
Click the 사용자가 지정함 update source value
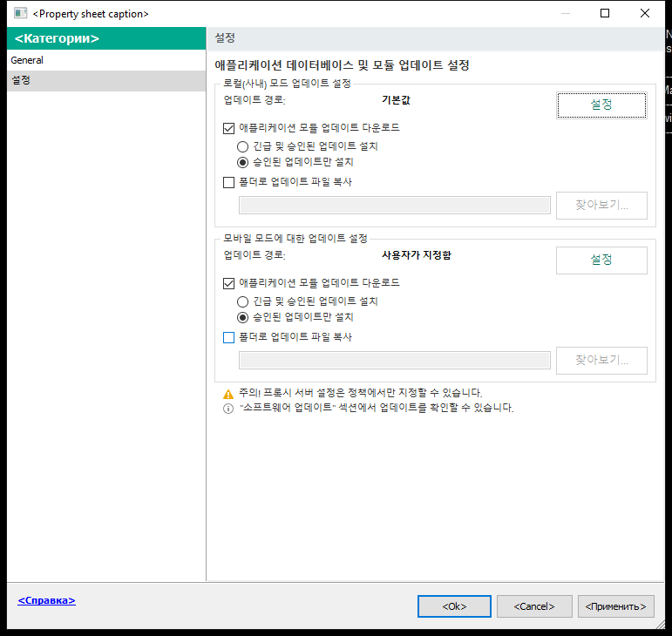click(x=417, y=254)
